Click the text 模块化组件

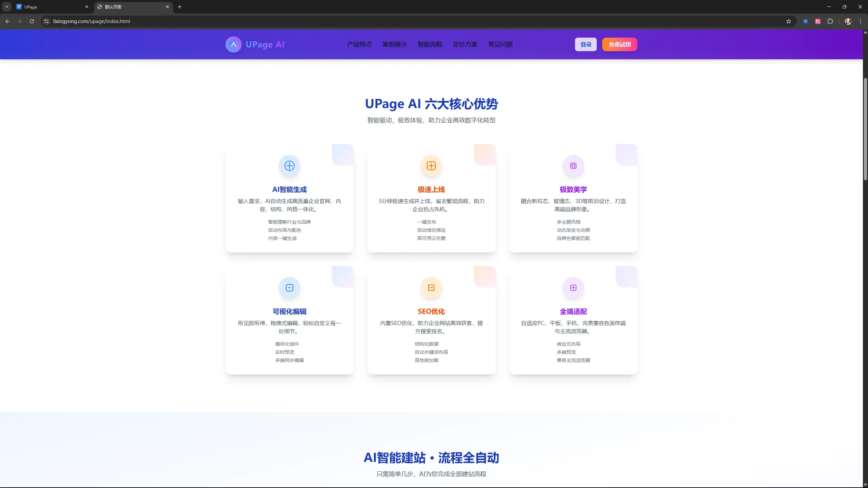pos(287,344)
